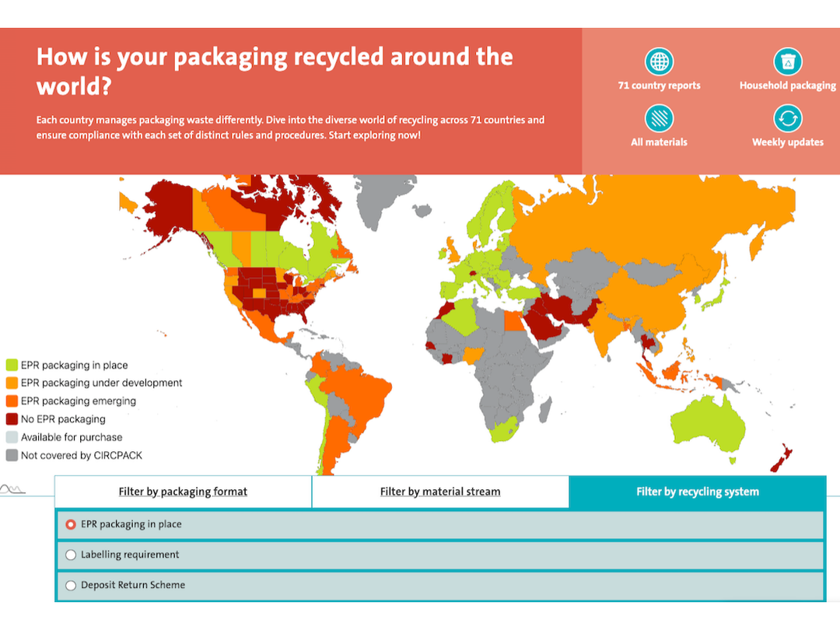The image size is (840, 630).
Task: Click the 71 country reports label
Action: (x=659, y=86)
